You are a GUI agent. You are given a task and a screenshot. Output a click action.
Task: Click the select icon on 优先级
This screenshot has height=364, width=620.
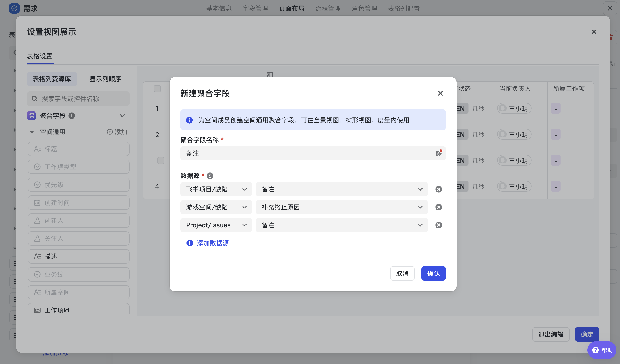tap(37, 185)
